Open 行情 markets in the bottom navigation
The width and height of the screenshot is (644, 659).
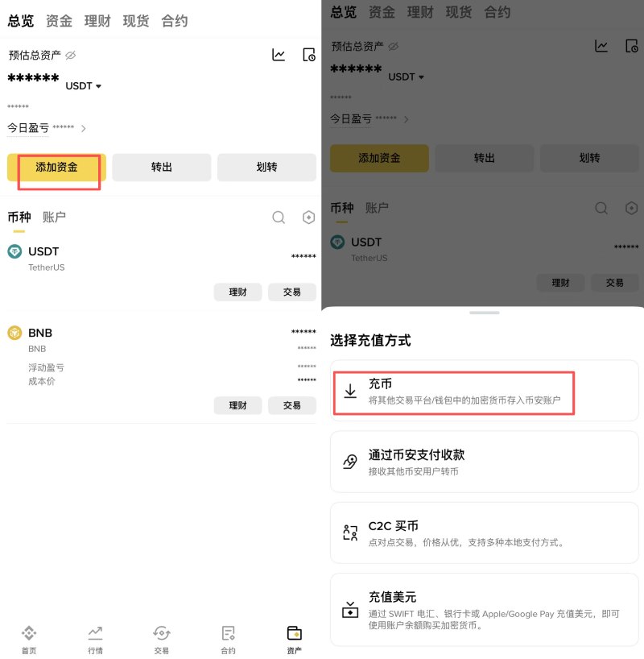[95, 640]
